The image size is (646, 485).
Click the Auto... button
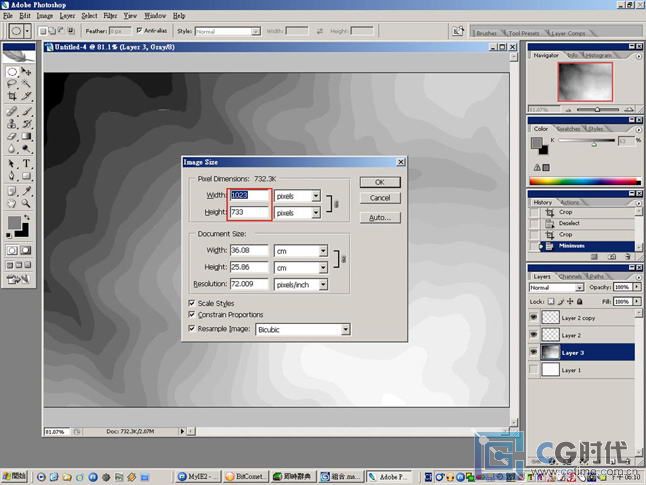380,218
